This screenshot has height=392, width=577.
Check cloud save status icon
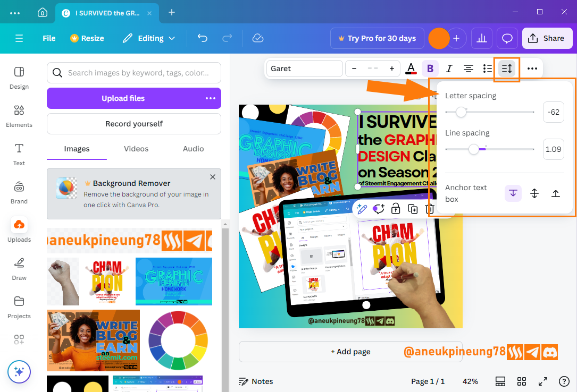pyautogui.click(x=258, y=38)
